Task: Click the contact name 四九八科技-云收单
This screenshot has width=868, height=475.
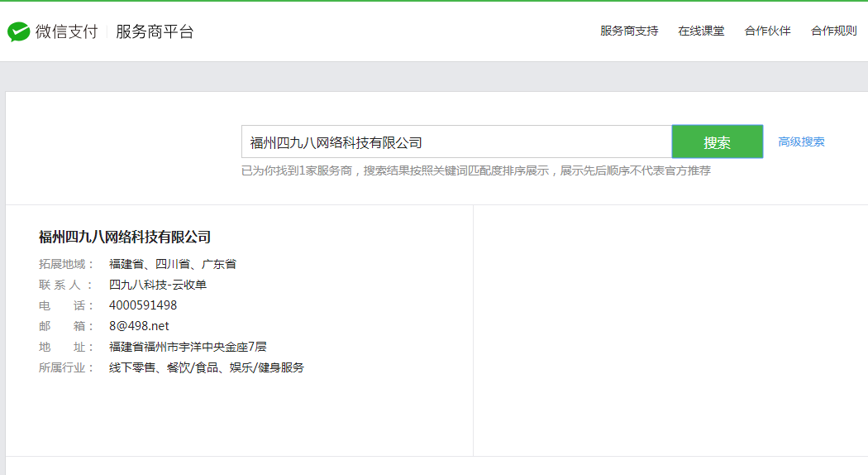Action: 158,285
